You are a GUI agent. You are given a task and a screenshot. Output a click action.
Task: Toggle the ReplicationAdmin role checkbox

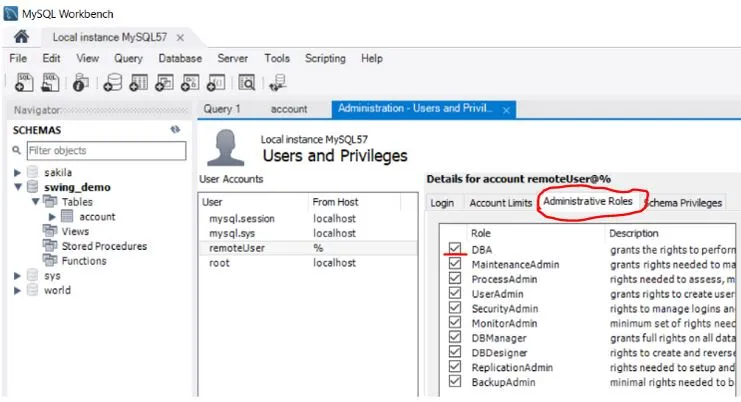pyautogui.click(x=455, y=366)
